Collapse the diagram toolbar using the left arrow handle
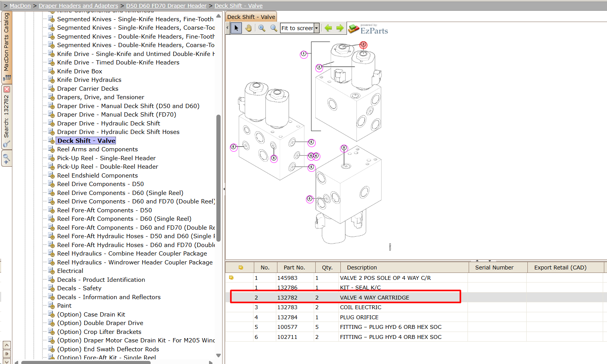The height and width of the screenshot is (364, 607). click(227, 28)
